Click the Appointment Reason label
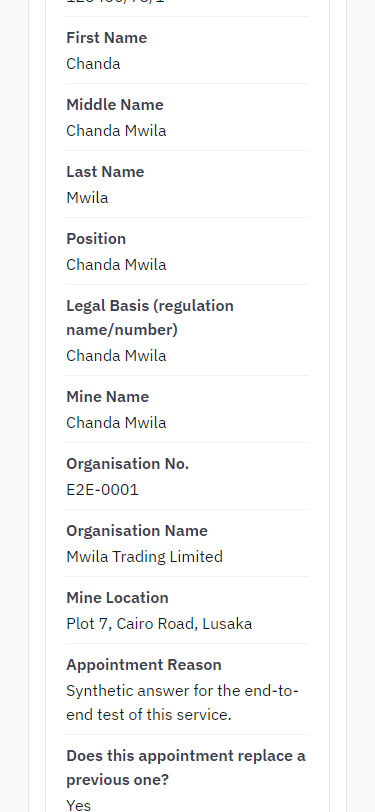375x812 pixels. coord(143,664)
